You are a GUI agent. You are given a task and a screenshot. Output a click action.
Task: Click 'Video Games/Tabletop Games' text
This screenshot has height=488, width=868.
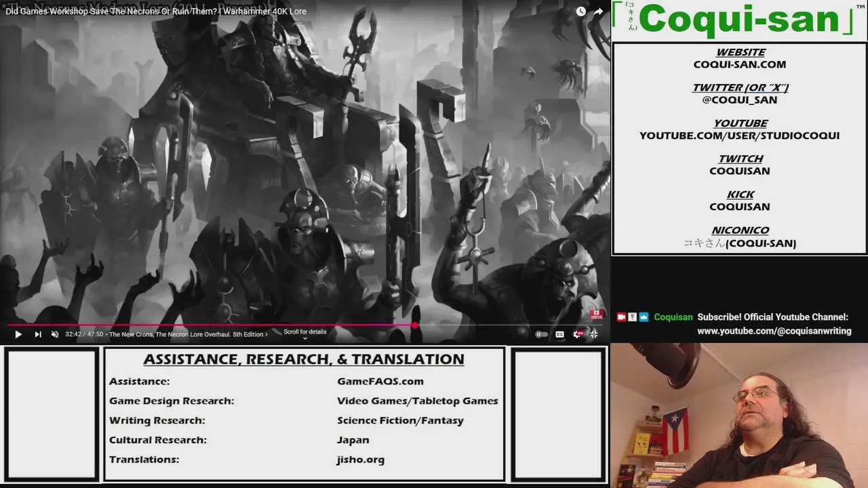click(418, 401)
